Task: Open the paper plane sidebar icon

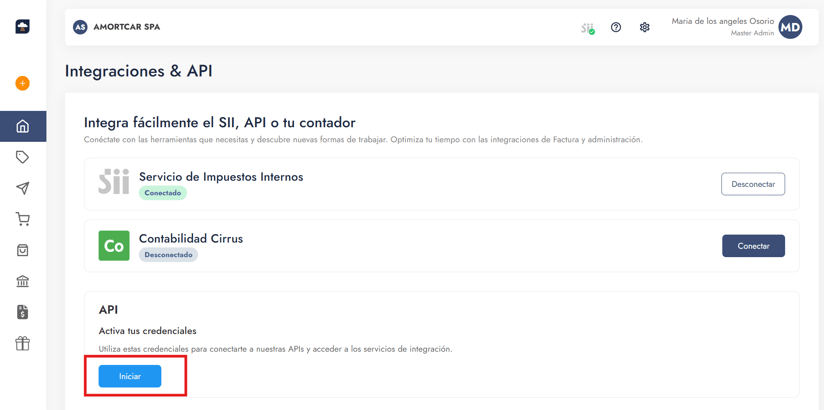Action: [22, 188]
